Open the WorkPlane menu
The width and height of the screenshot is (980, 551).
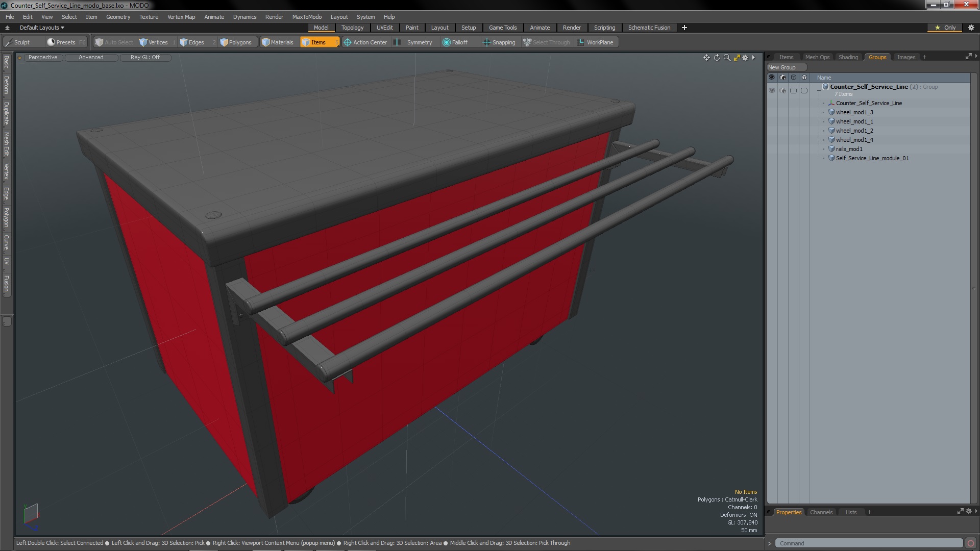(x=596, y=42)
